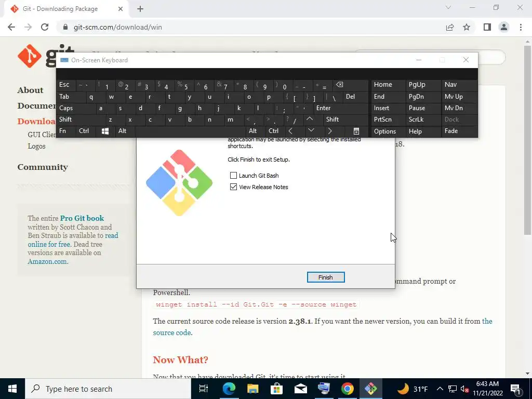Viewport: 532px width, 399px height.
Task: Reload the git-scm page
Action: [x=45, y=27]
